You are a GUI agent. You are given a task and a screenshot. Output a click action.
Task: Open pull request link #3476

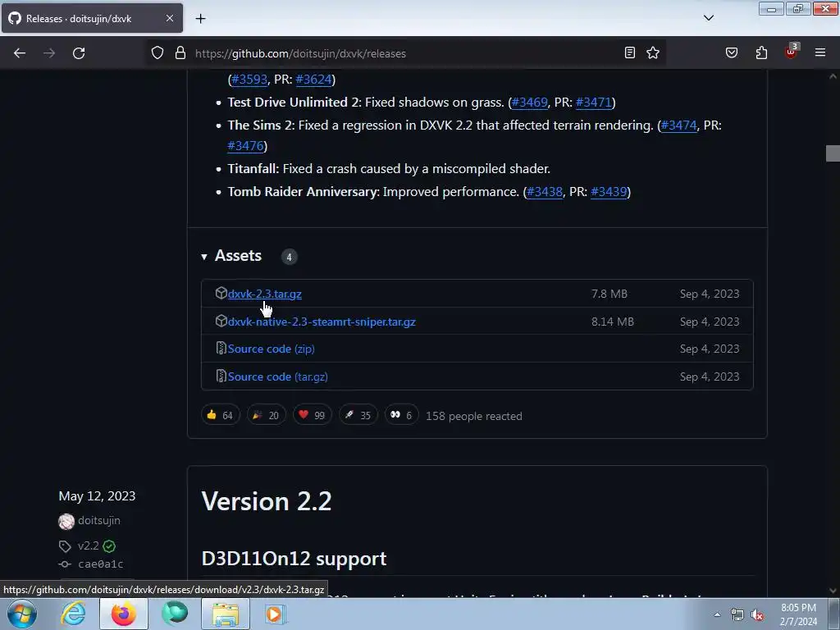coord(245,146)
